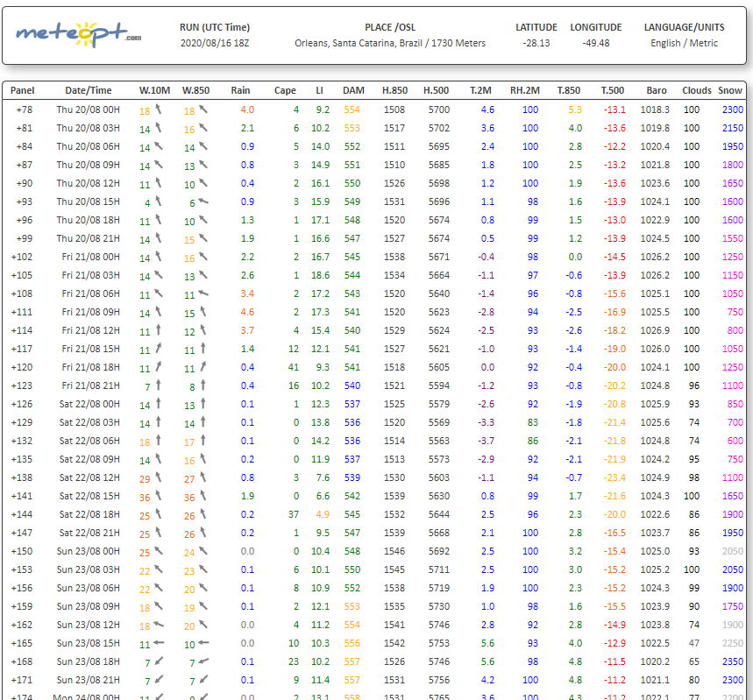The width and height of the screenshot is (753, 700).
Task: Click the Snow column header
Action: coord(730,90)
